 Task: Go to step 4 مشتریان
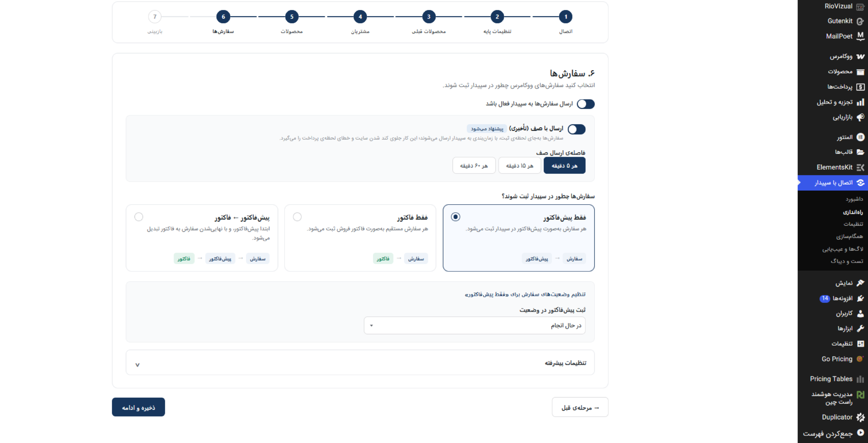coord(360,17)
